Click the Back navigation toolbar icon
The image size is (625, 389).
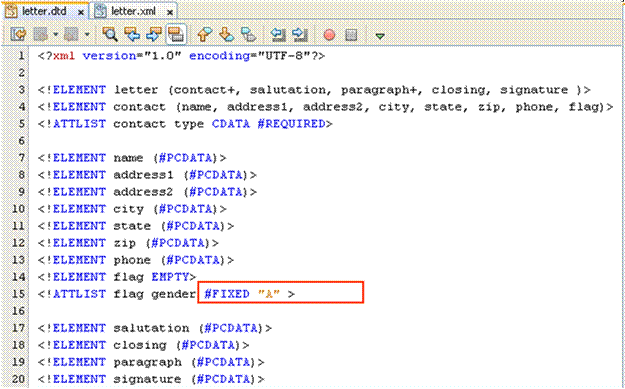(41, 35)
